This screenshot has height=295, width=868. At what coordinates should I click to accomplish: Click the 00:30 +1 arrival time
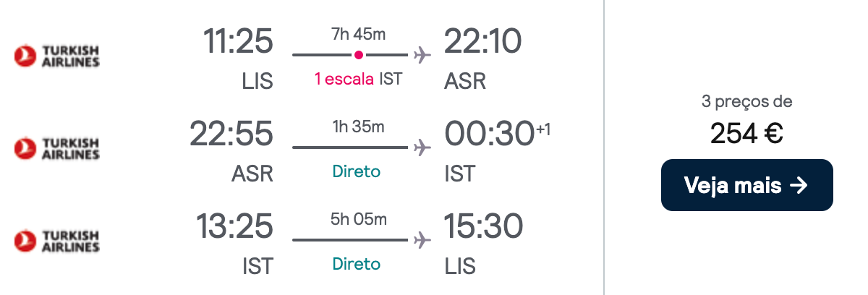point(498,134)
